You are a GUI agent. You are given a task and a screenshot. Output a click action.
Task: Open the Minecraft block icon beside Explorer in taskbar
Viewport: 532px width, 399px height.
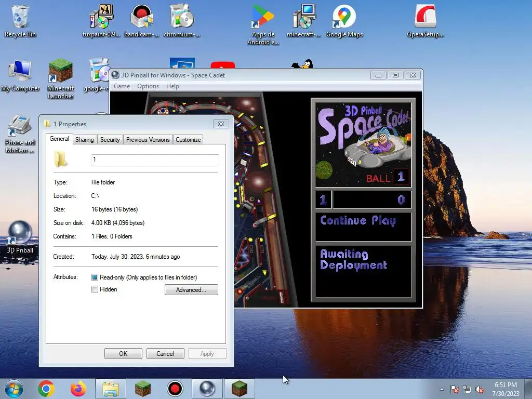coord(142,389)
